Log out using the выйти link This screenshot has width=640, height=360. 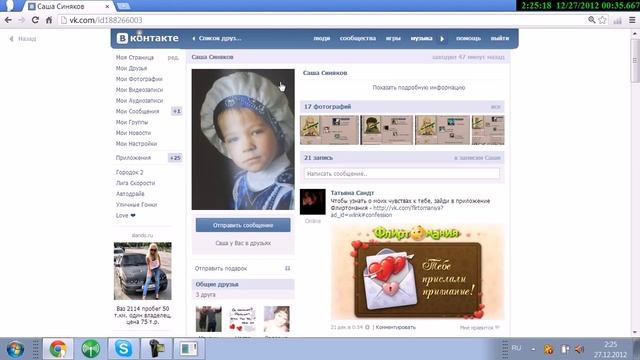point(500,38)
